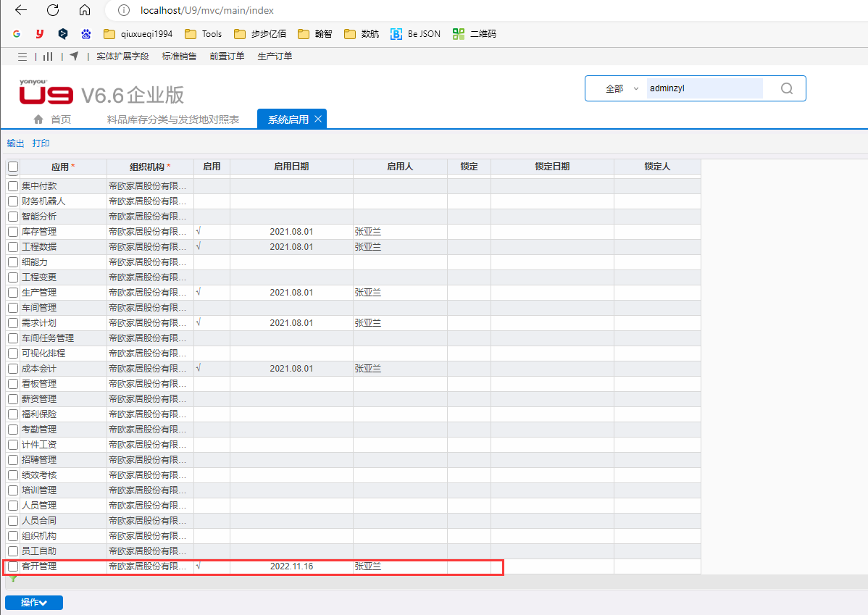Open the 生产订单 menu shortcut
868x615 pixels.
pos(275,57)
